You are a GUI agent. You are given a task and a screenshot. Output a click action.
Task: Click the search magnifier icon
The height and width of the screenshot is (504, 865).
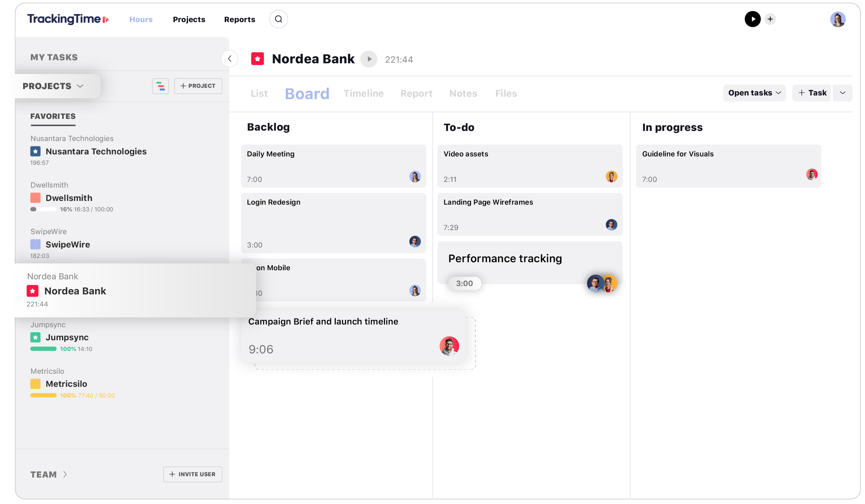tap(278, 19)
